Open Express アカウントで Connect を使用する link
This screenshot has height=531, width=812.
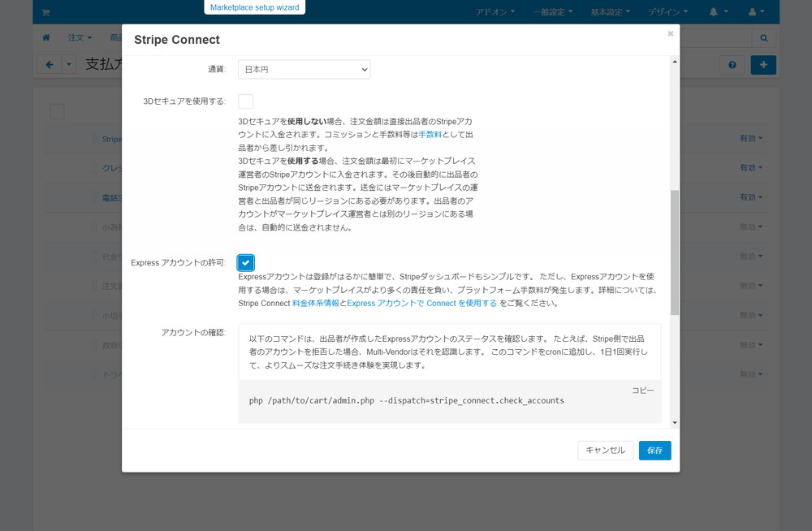click(x=422, y=304)
